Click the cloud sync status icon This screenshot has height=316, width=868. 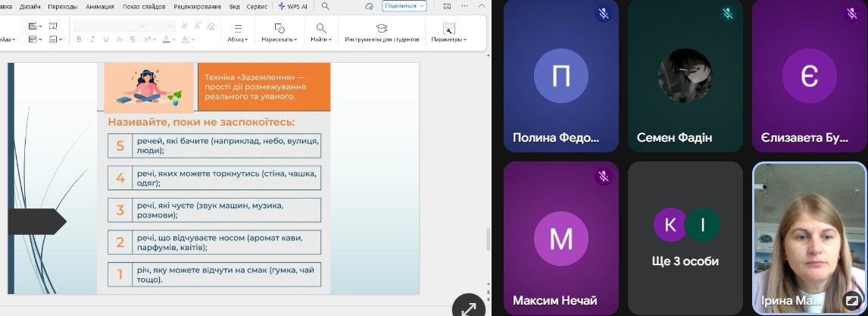[369, 6]
